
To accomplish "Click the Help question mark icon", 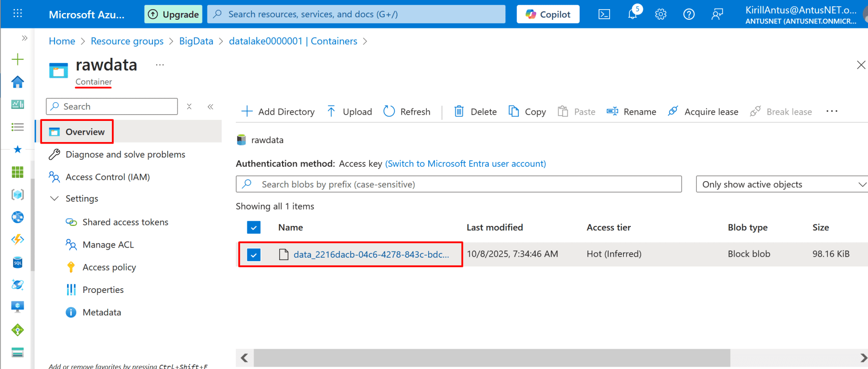I will point(689,14).
